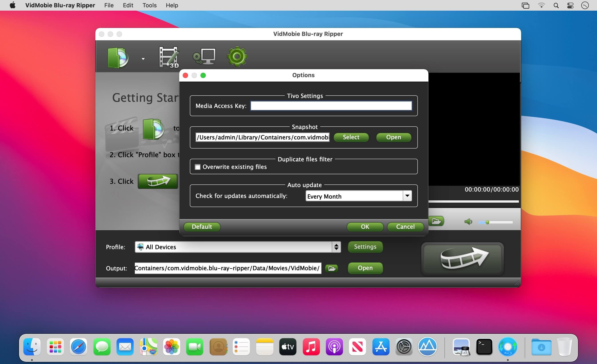The height and width of the screenshot is (364, 597).
Task: Enable Overwrite existing files checkbox
Action: pyautogui.click(x=198, y=167)
